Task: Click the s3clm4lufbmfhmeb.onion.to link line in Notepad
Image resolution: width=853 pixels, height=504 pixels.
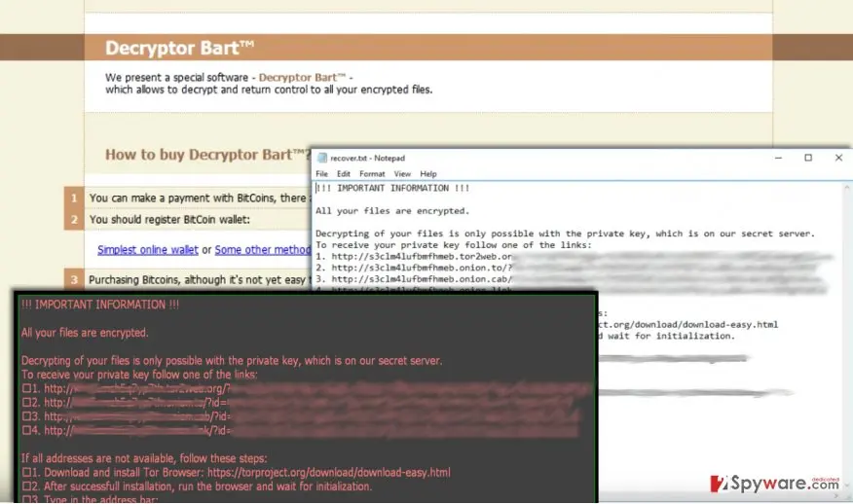Action: pos(414,268)
